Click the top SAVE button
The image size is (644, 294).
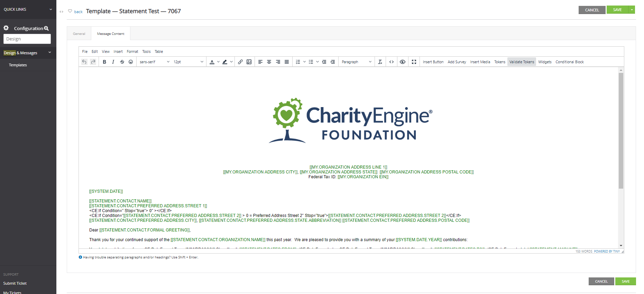tap(617, 10)
